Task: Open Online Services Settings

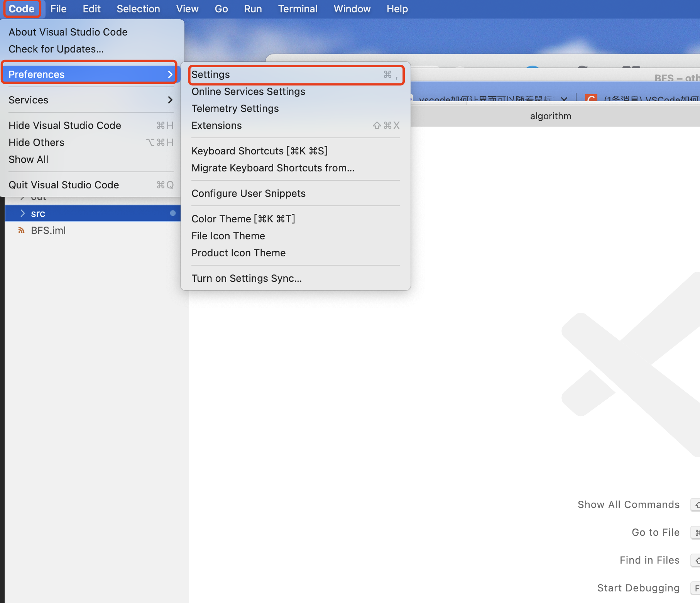Action: [x=296, y=91]
